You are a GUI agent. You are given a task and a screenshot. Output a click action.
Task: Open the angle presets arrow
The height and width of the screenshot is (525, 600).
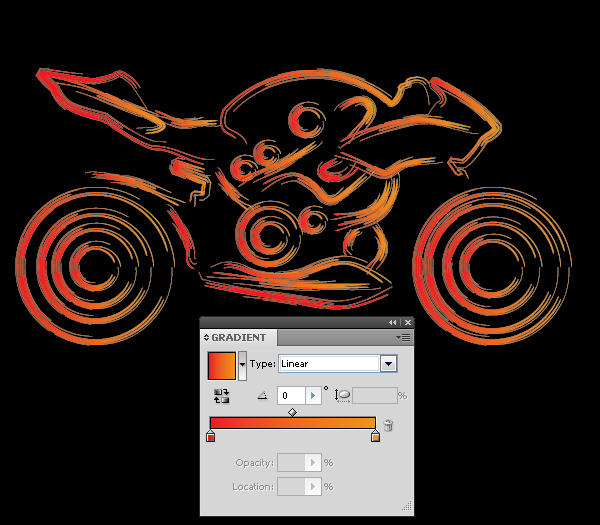click(313, 396)
